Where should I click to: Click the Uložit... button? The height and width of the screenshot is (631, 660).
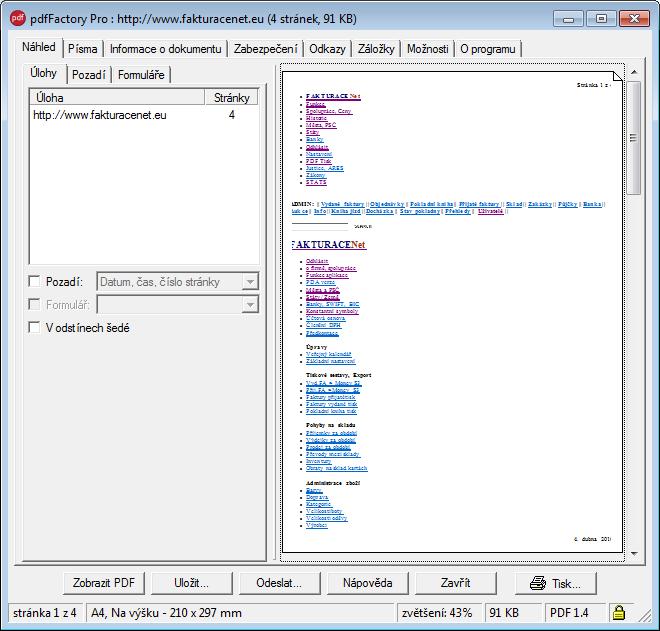tap(192, 583)
